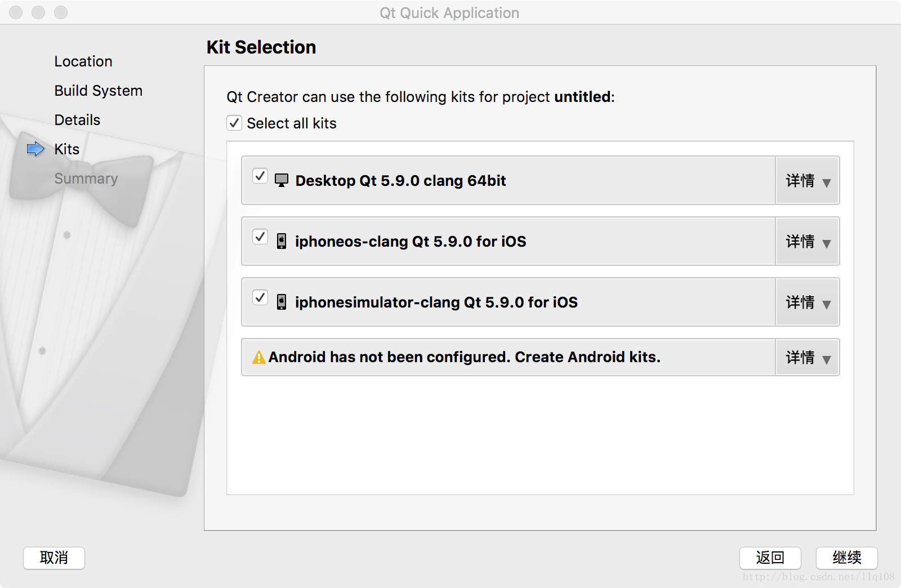Select the Details wizard step
901x588 pixels.
pyautogui.click(x=77, y=120)
